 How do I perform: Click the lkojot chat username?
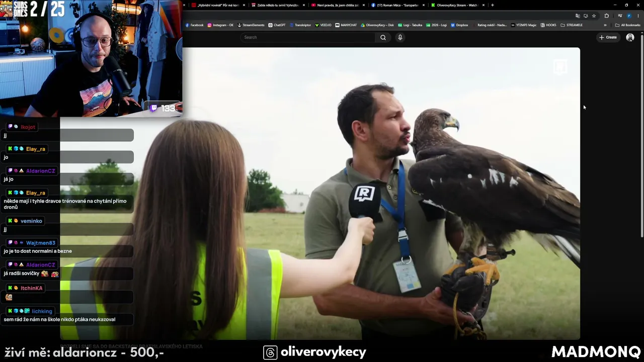(x=28, y=127)
